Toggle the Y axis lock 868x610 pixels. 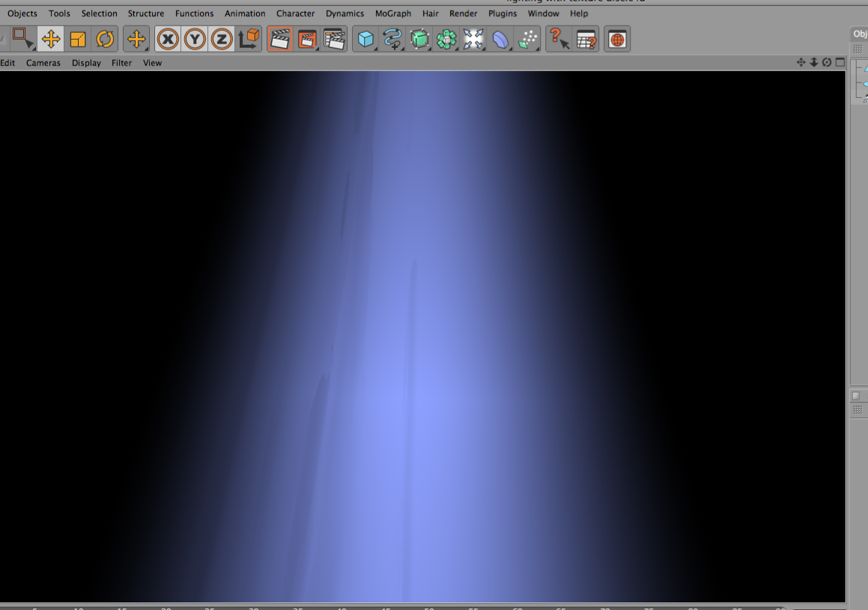[195, 39]
